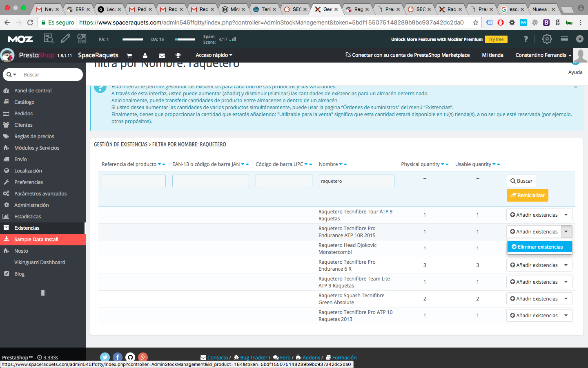Screen dimensions: 588x368
Task: Click the EAN-13 barcode filter field
Action: click(211, 181)
